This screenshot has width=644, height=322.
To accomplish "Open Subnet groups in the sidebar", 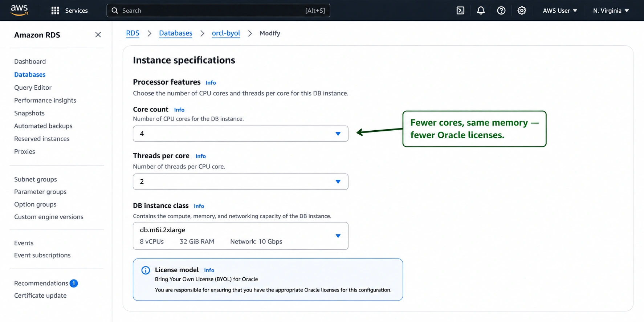I will [x=35, y=179].
